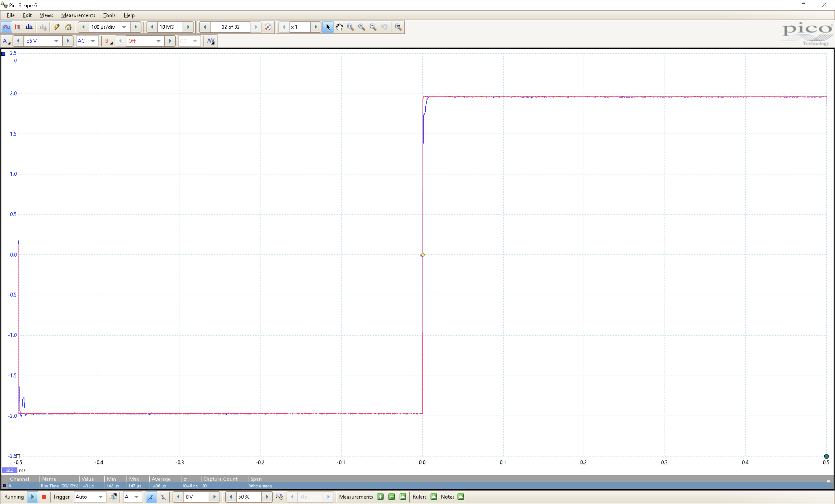The height and width of the screenshot is (504, 835).
Task: Open the Tools menu
Action: point(109,15)
